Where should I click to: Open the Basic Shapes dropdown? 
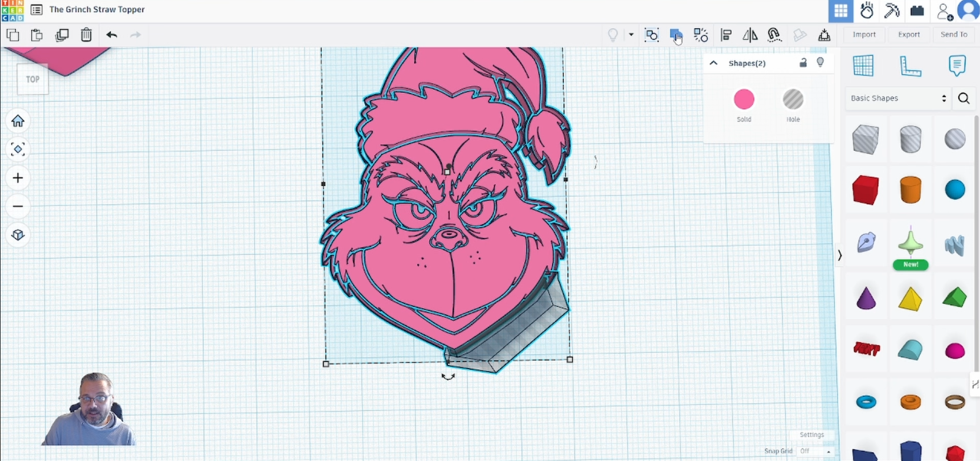(897, 98)
